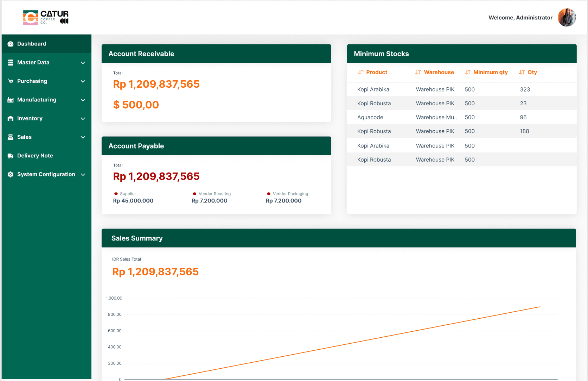Open the Manufacturing menu
The height and width of the screenshot is (381, 588).
point(46,100)
